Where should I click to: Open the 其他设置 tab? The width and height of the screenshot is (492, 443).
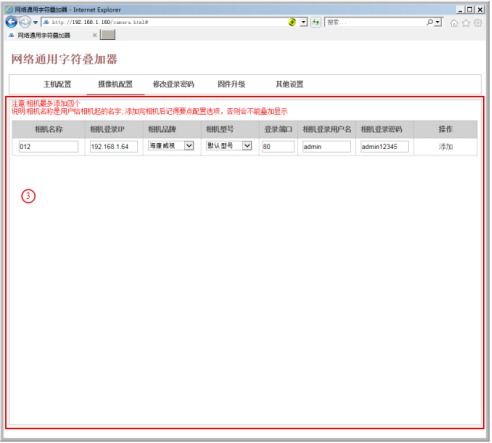coord(289,84)
